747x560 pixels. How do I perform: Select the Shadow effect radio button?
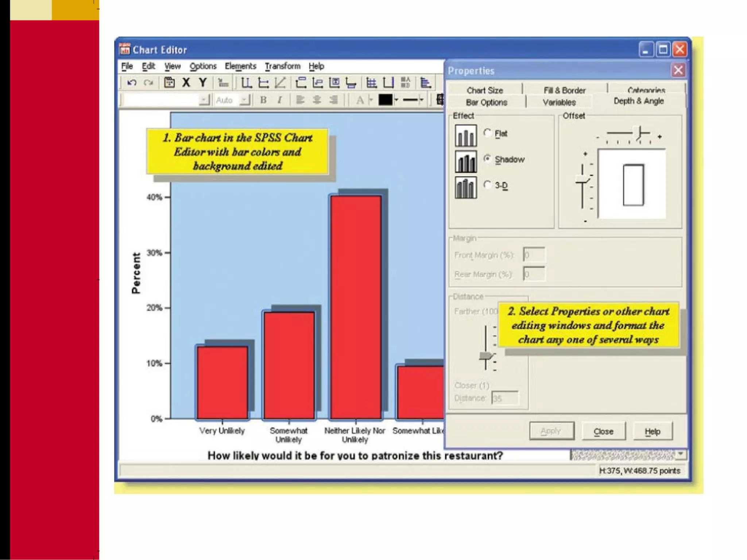[x=487, y=159]
